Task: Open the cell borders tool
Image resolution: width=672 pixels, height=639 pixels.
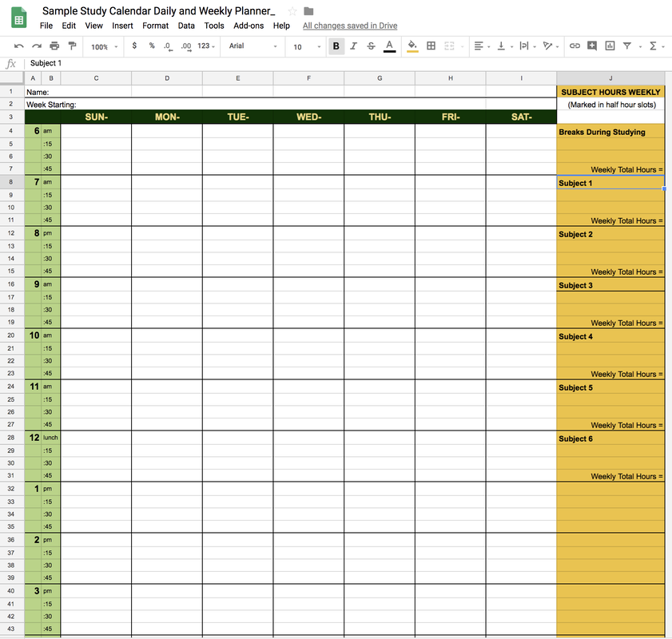Action: 431,46
